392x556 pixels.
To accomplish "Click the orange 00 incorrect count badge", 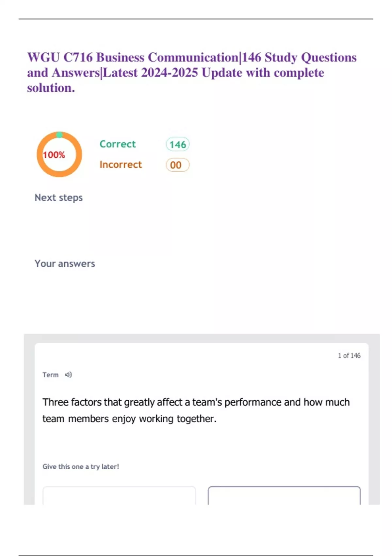I will 177,165.
